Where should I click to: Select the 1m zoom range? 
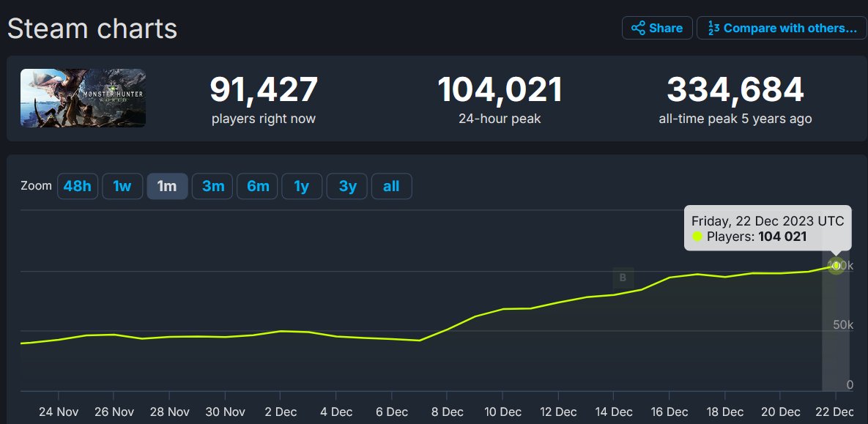[167, 186]
